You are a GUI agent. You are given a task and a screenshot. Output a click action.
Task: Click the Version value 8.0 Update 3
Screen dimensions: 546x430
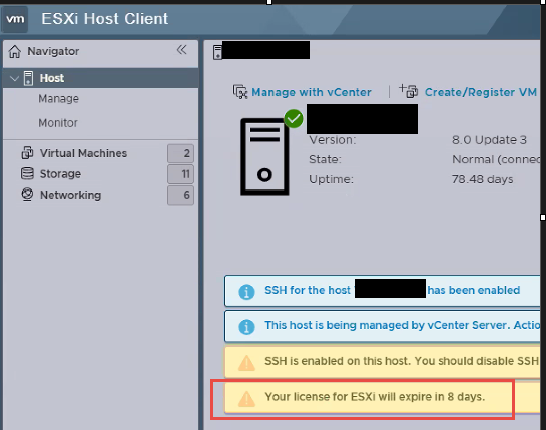click(489, 140)
